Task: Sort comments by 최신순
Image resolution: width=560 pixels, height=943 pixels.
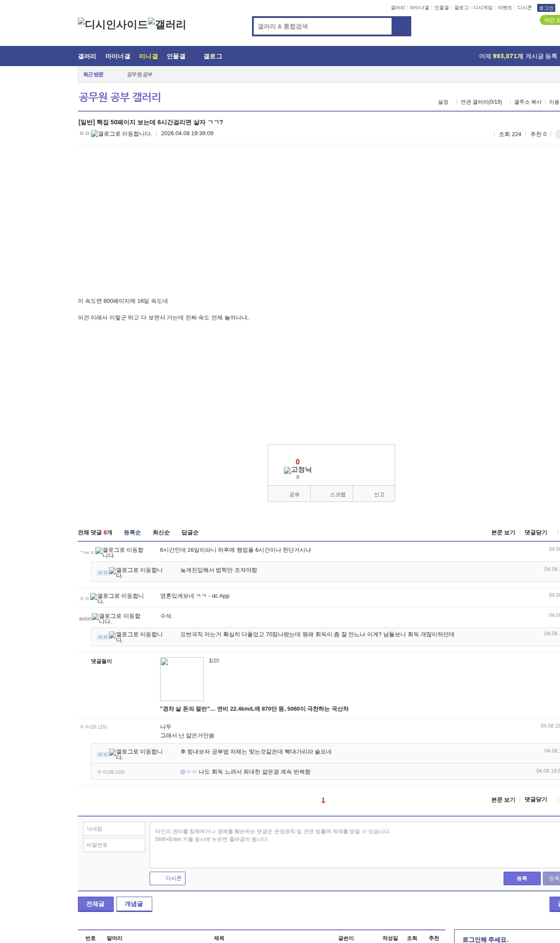Action: [x=161, y=533]
